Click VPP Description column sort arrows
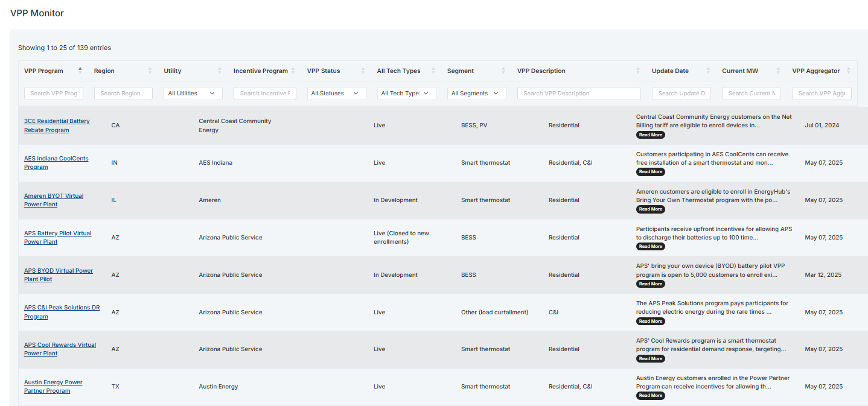 click(x=637, y=71)
